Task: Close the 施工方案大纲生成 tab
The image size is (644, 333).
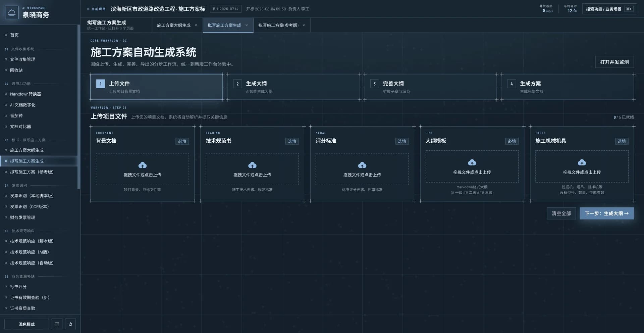Action: tap(196, 25)
